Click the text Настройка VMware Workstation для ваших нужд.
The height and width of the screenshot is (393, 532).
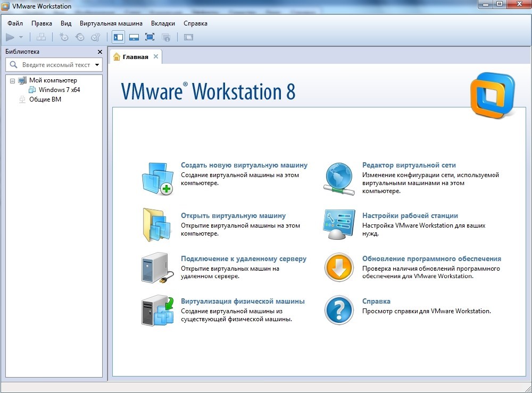pyautogui.click(x=424, y=230)
